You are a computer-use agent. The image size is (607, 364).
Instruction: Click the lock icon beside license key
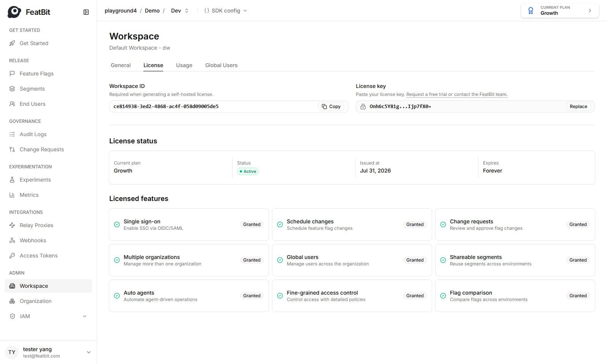(363, 107)
